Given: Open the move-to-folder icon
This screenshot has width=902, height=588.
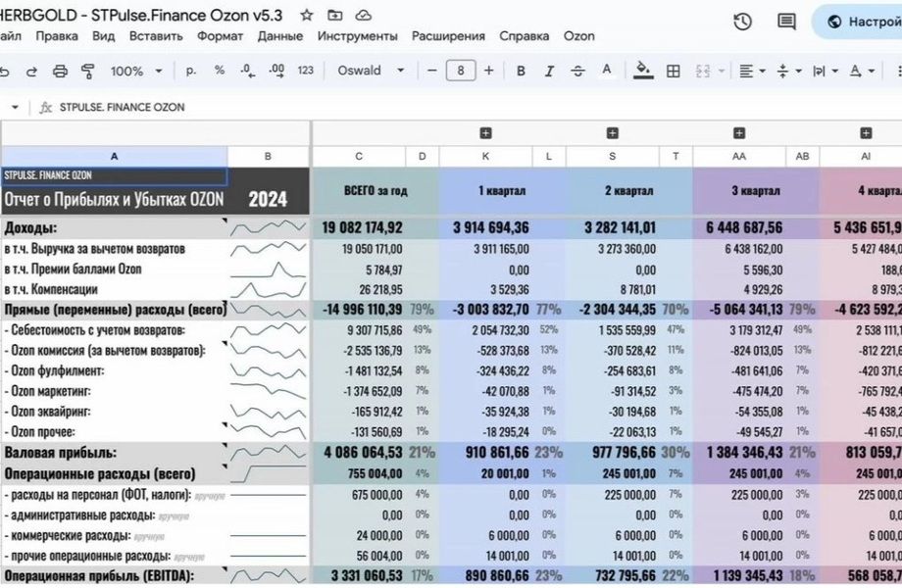Looking at the screenshot, I should pyautogui.click(x=334, y=16).
